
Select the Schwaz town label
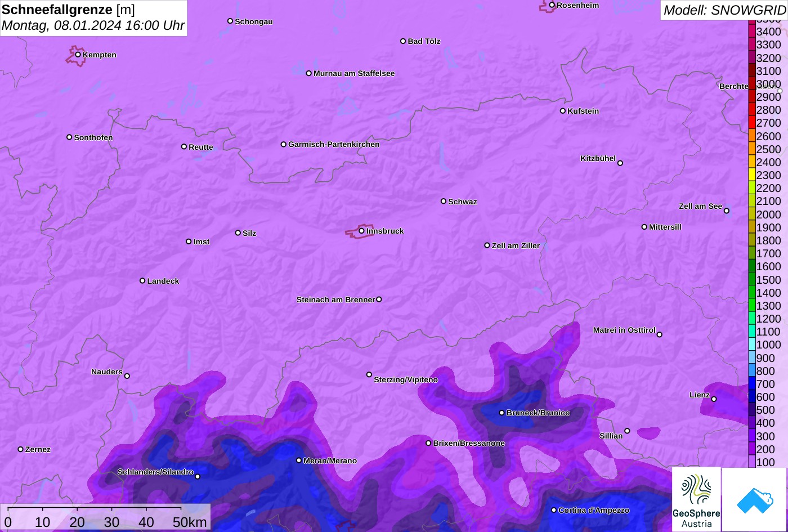[463, 202]
